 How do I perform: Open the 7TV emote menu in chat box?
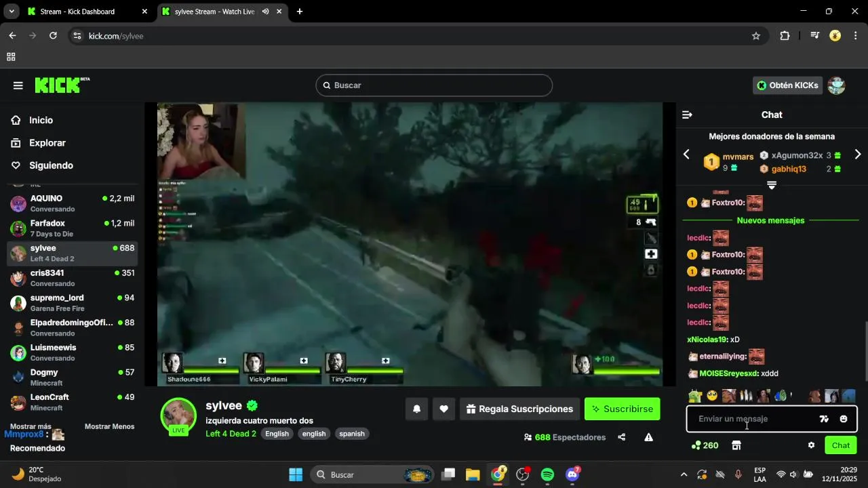pyautogui.click(x=824, y=419)
